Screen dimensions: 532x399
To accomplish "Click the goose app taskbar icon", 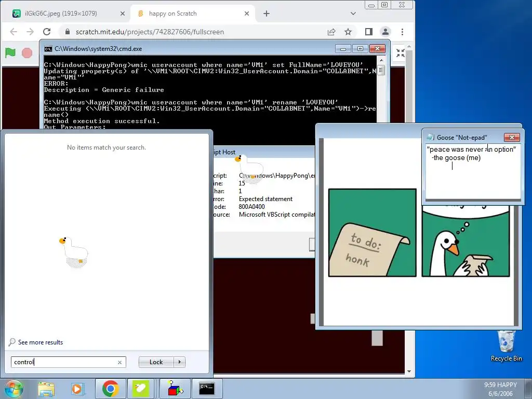I will [140, 389].
